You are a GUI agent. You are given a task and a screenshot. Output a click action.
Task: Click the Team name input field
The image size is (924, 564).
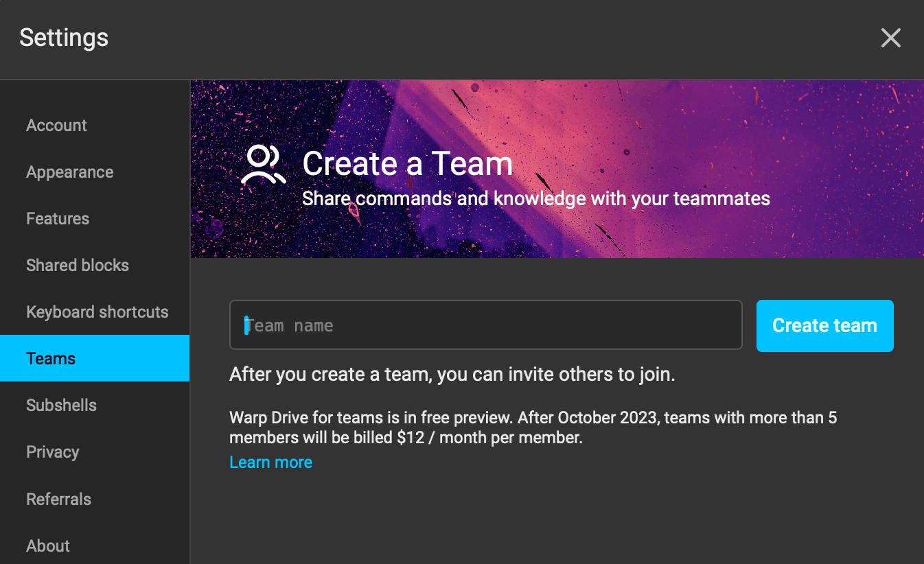(486, 325)
